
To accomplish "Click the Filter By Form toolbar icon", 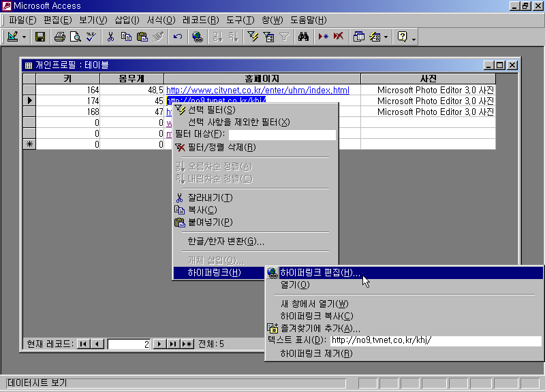I will click(268, 37).
